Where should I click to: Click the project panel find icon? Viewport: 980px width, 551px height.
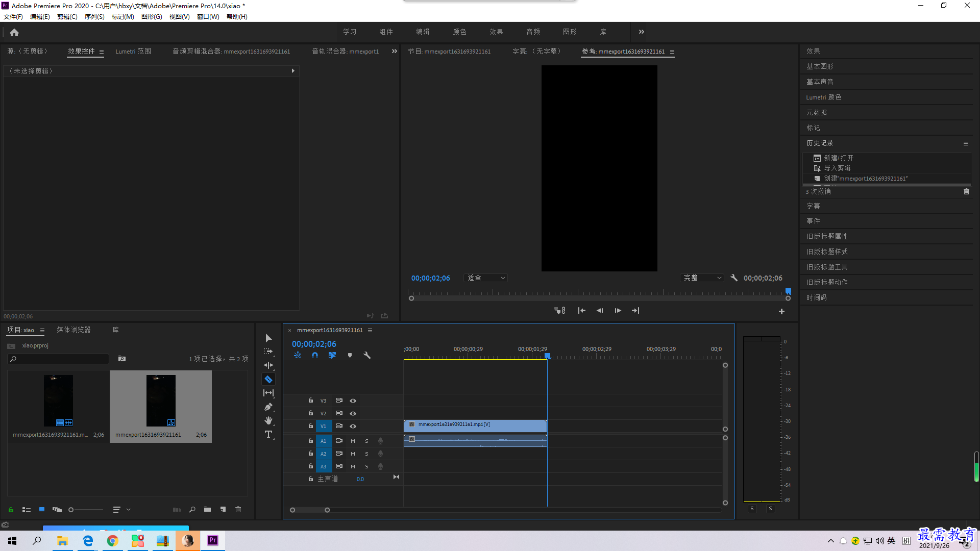click(192, 509)
